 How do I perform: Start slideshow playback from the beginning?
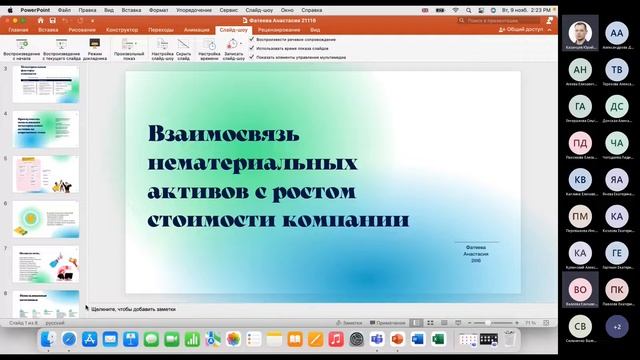(21, 50)
